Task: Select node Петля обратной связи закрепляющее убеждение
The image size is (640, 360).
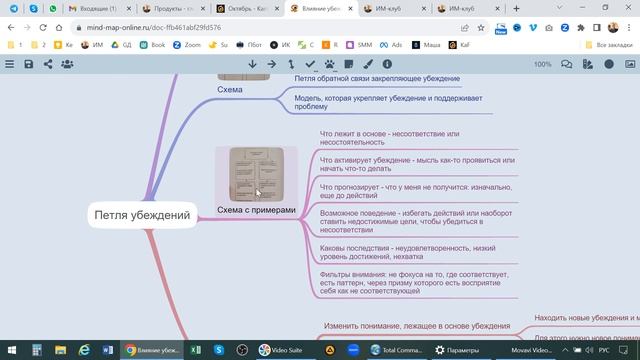Action: [x=377, y=78]
